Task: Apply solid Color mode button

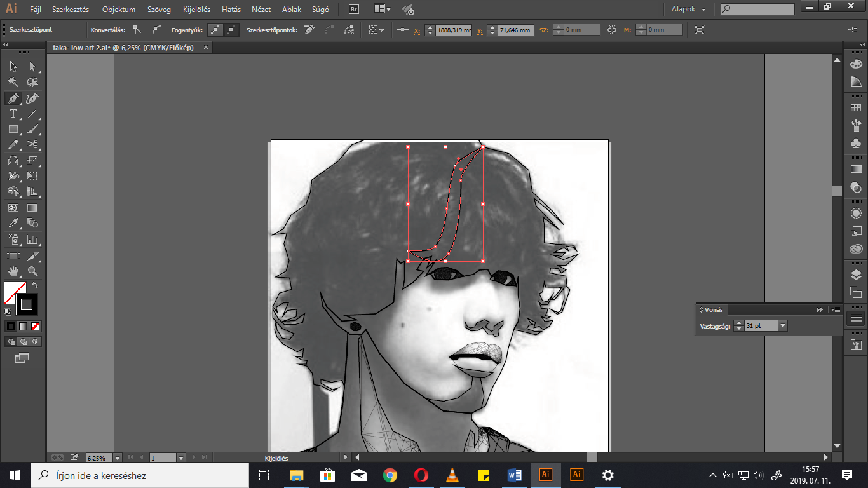Action: pyautogui.click(x=11, y=326)
